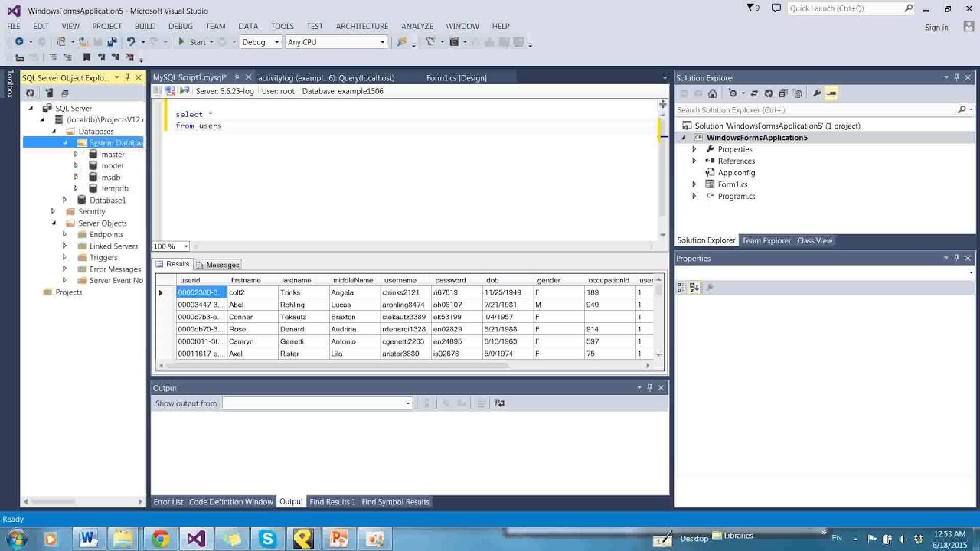Click the Home icon in Solution Explorer
Screen dimensions: 980x551
pyautogui.click(x=712, y=93)
